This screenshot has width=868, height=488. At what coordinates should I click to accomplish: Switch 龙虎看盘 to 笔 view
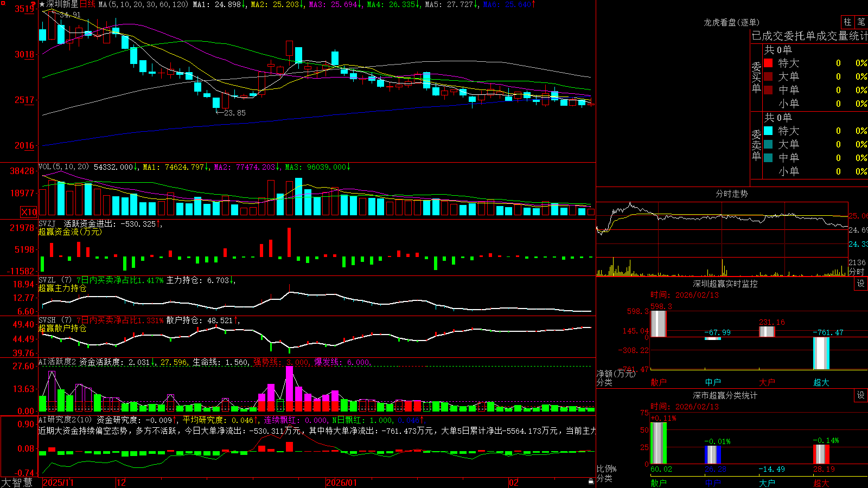pyautogui.click(x=861, y=22)
